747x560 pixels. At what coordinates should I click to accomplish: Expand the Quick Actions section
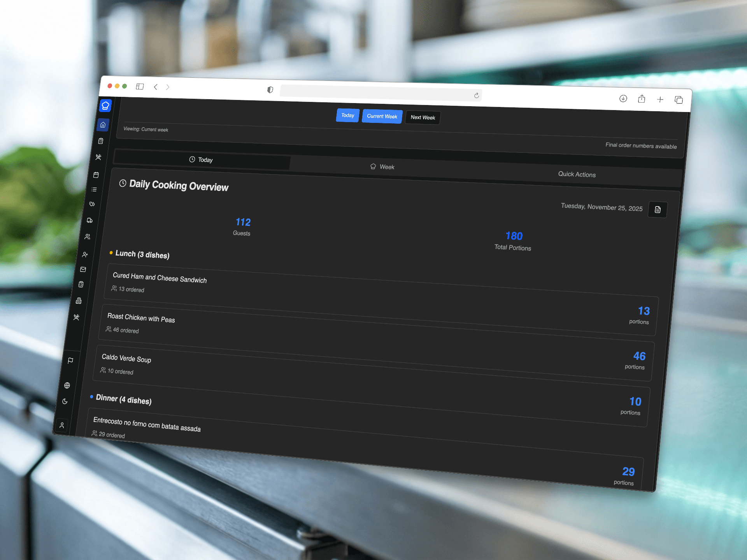[577, 175]
